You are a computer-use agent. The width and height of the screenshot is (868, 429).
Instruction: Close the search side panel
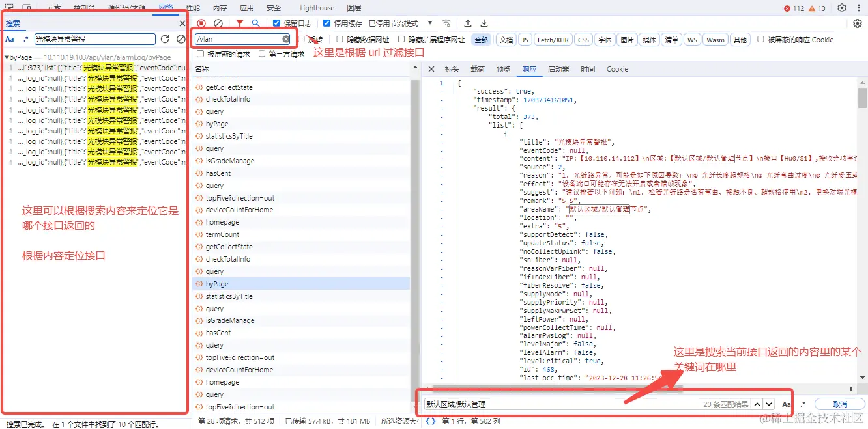(x=182, y=23)
